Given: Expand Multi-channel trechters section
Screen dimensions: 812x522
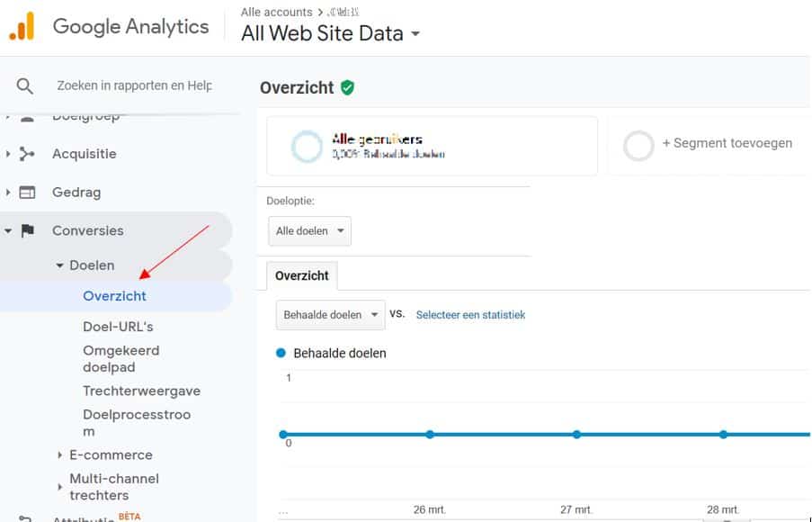Looking at the screenshot, I should [60, 487].
